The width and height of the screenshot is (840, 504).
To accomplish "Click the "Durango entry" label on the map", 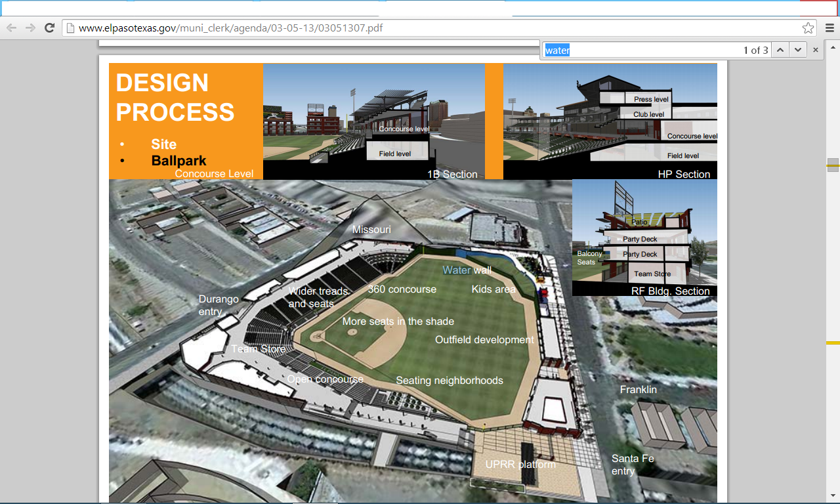I will pyautogui.click(x=218, y=305).
